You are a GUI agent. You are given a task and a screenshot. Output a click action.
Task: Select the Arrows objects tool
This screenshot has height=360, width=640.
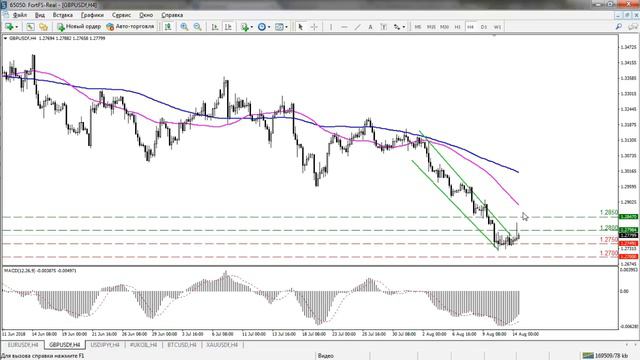397,27
